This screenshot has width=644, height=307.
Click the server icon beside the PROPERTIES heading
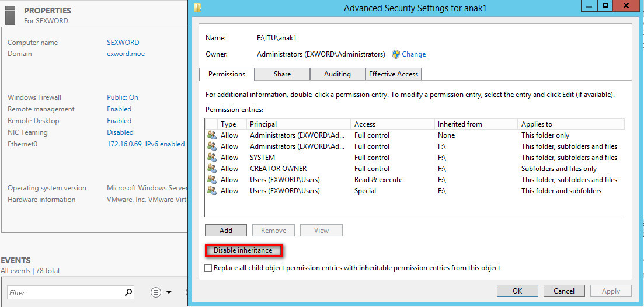click(x=10, y=15)
